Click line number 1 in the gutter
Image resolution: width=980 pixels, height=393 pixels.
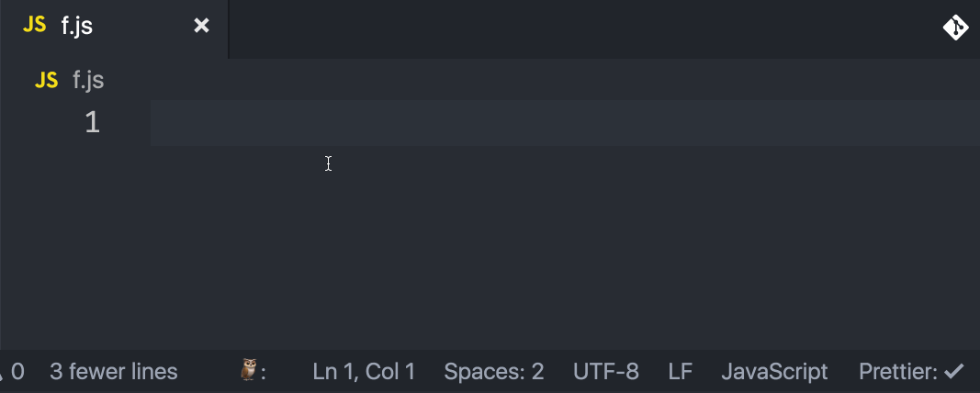coord(93,122)
